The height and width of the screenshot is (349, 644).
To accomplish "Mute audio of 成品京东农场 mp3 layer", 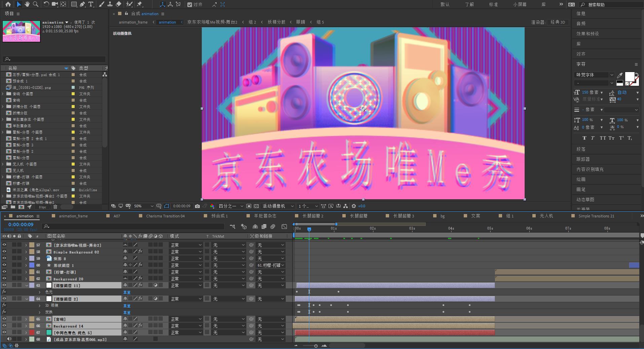I will pos(9,339).
